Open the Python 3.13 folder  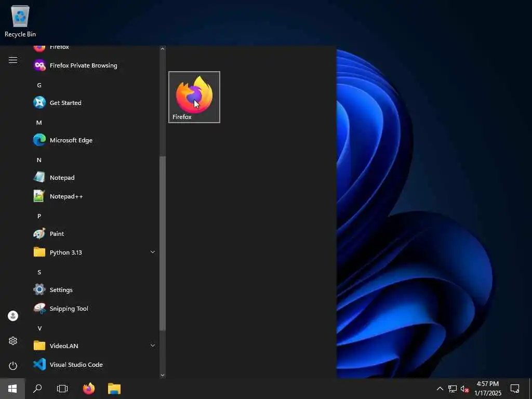tap(94, 252)
